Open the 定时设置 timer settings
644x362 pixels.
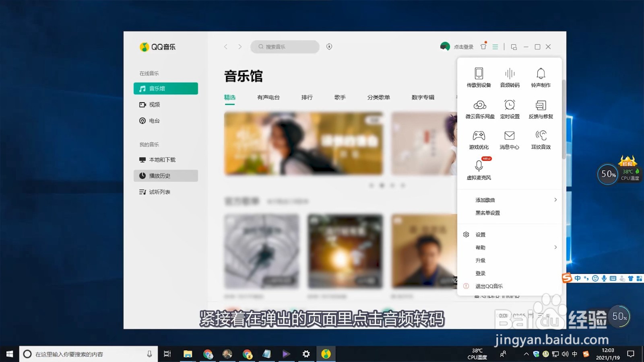[509, 109]
